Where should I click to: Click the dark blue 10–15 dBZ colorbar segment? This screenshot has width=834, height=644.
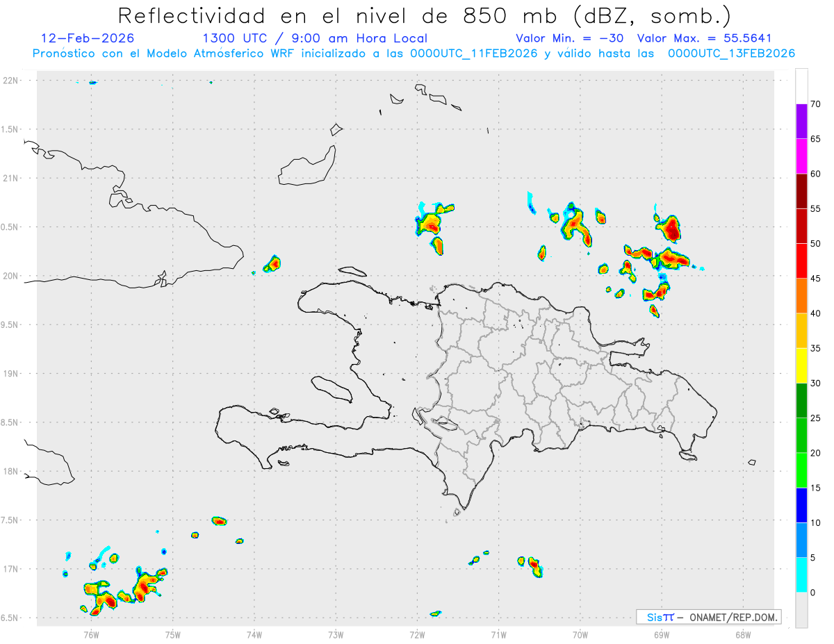pyautogui.click(x=801, y=506)
